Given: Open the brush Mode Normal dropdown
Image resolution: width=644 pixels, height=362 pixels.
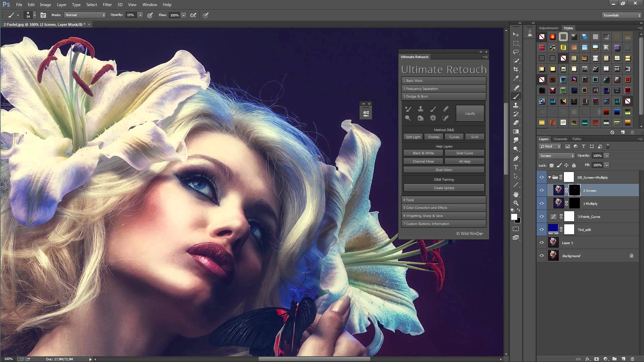Looking at the screenshot, I should pos(85,15).
